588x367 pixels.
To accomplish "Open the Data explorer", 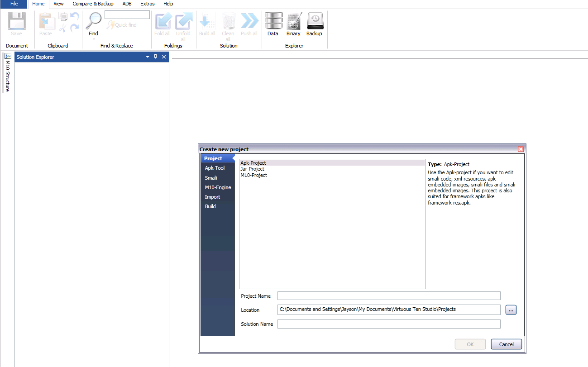I will coord(272,24).
